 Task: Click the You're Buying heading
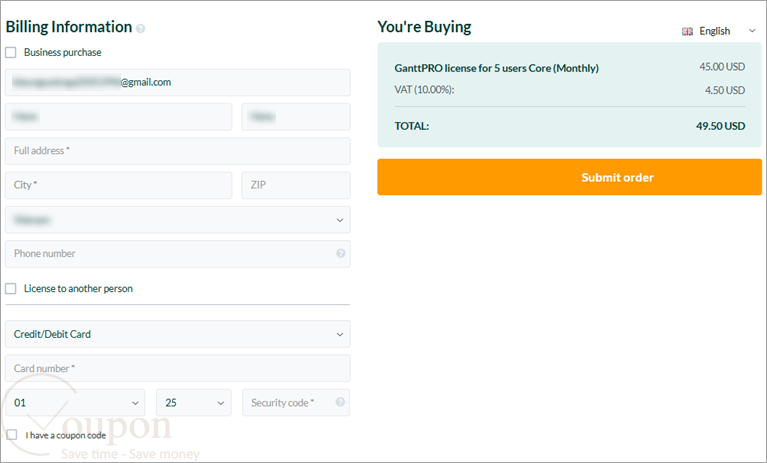click(424, 27)
